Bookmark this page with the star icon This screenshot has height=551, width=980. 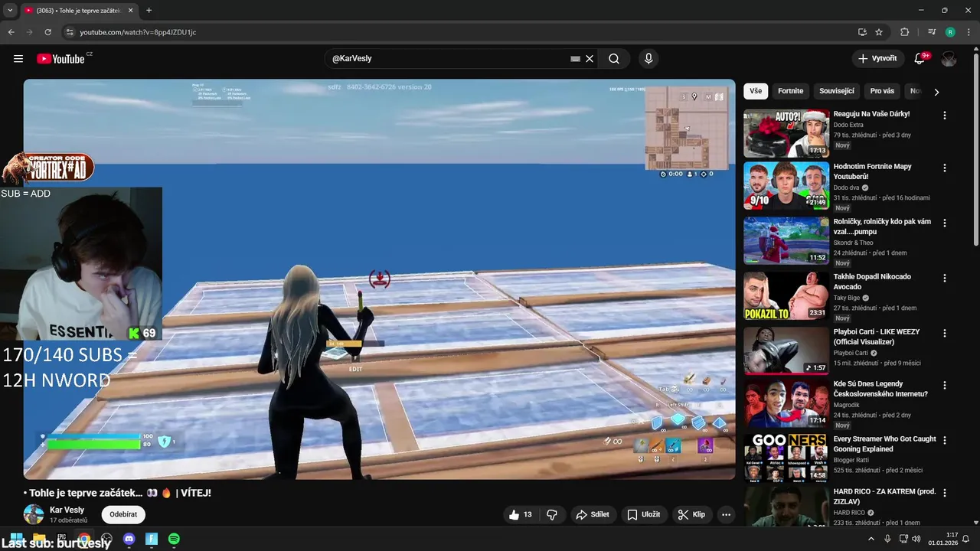pyautogui.click(x=879, y=32)
